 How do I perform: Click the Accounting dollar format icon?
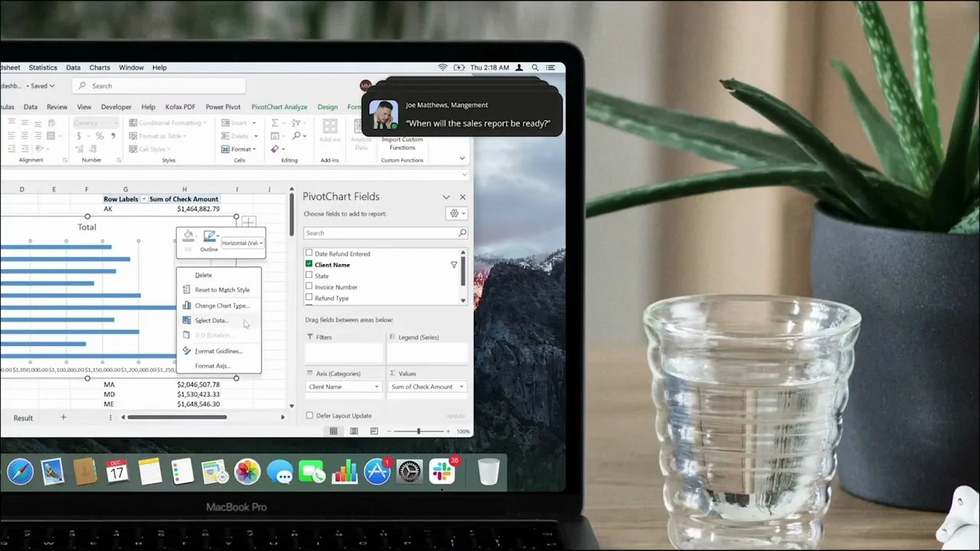point(79,136)
